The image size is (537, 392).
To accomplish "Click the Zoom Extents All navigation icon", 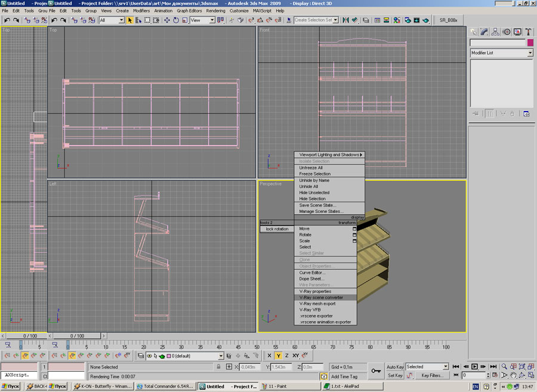I will click(530, 366).
